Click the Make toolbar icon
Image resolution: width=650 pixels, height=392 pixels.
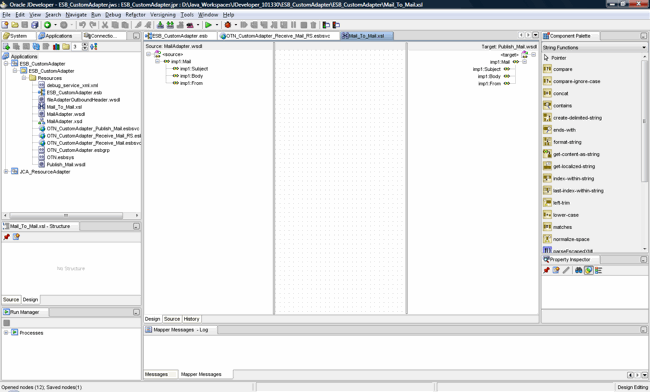[160, 25]
